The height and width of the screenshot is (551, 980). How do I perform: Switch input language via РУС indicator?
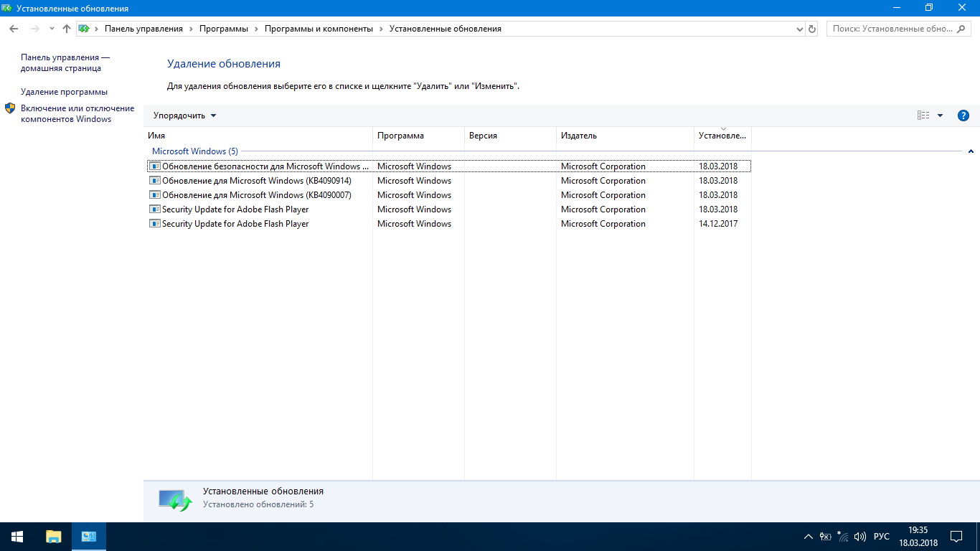coord(882,537)
